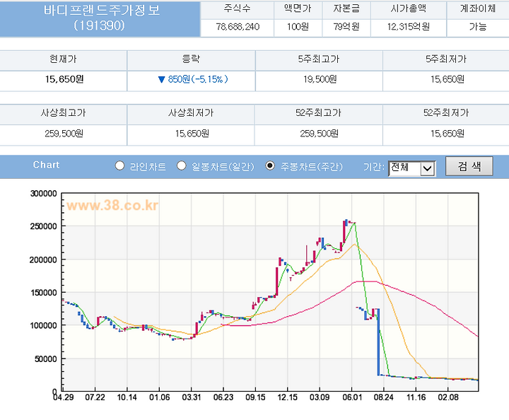This screenshot has height=420, width=509.
Task: Click the 52주최저가 column header
Action: pos(446,113)
